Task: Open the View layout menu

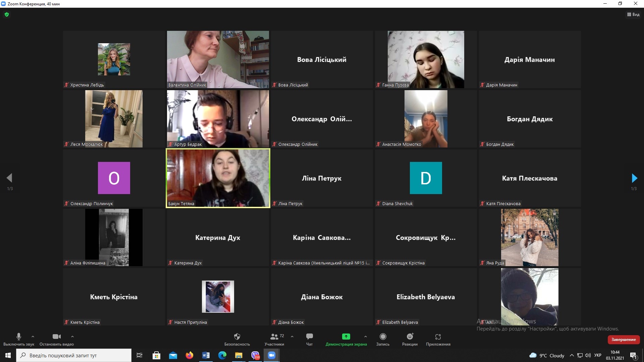Action: point(633,14)
